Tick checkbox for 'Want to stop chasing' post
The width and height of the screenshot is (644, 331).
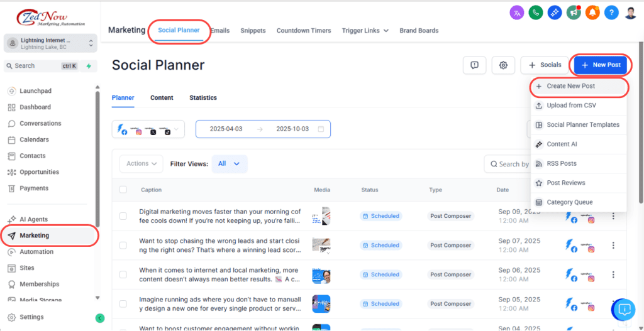coord(123,246)
